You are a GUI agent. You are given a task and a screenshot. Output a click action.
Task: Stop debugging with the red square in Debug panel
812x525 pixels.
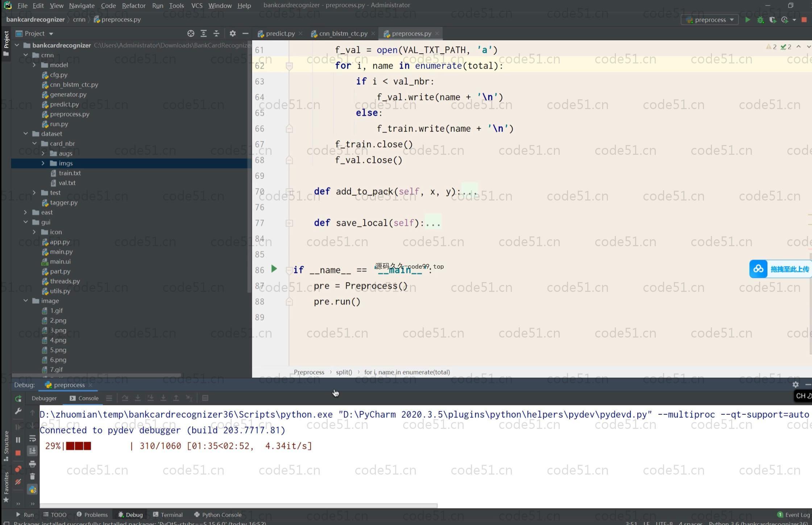coord(18,453)
